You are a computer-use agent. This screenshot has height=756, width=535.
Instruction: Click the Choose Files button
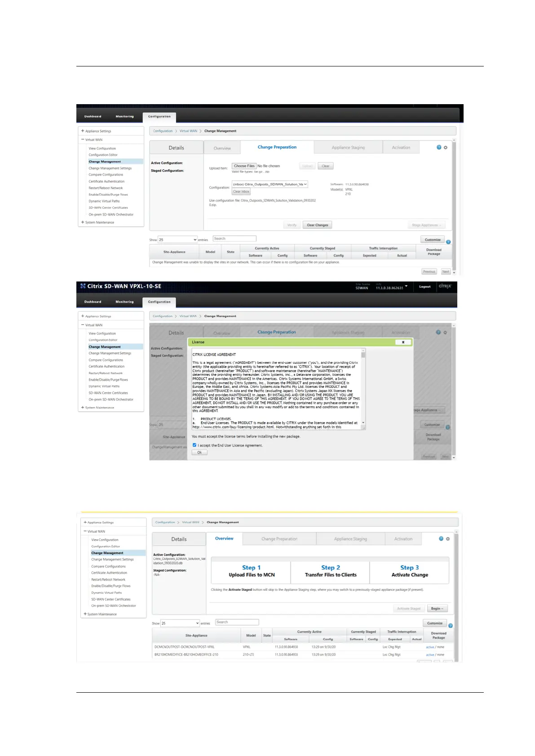click(x=244, y=166)
